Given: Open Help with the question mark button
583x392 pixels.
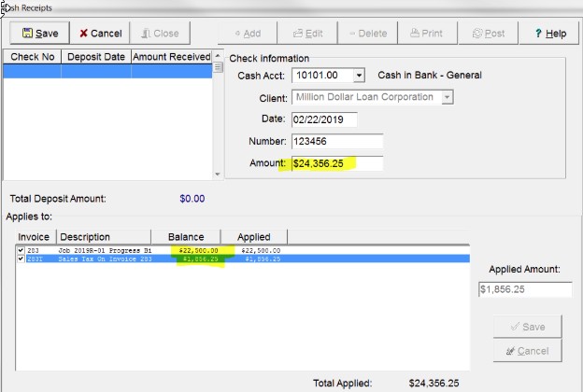Looking at the screenshot, I should [548, 33].
